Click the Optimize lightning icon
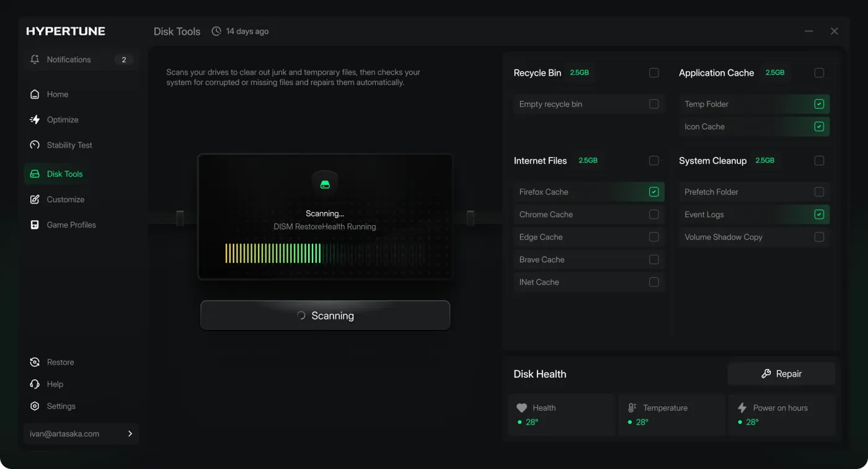This screenshot has height=469, width=868. 35,120
